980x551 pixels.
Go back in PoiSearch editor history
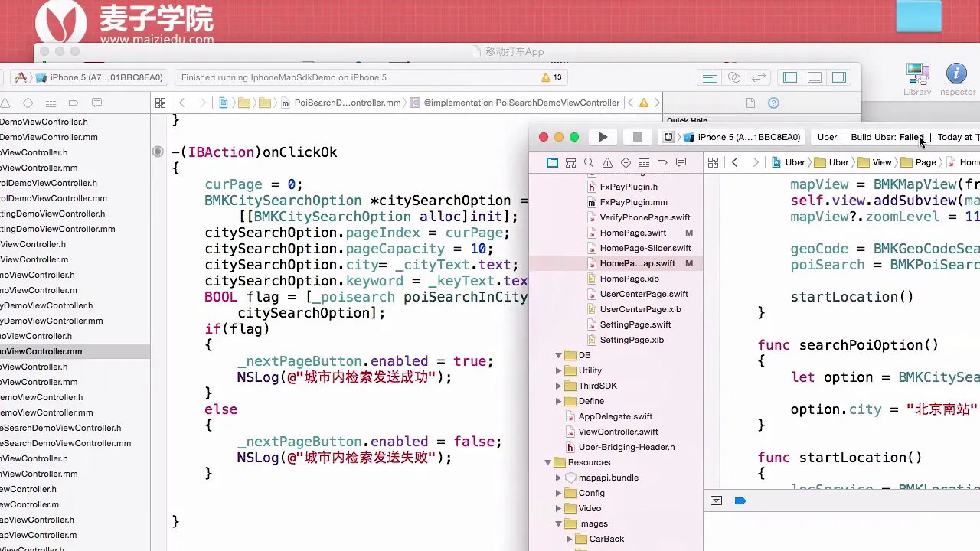tap(182, 103)
